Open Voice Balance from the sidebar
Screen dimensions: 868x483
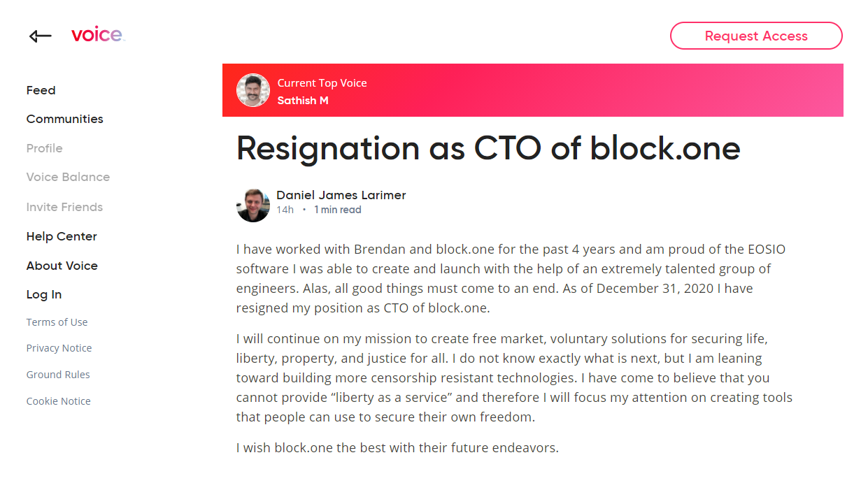point(68,177)
